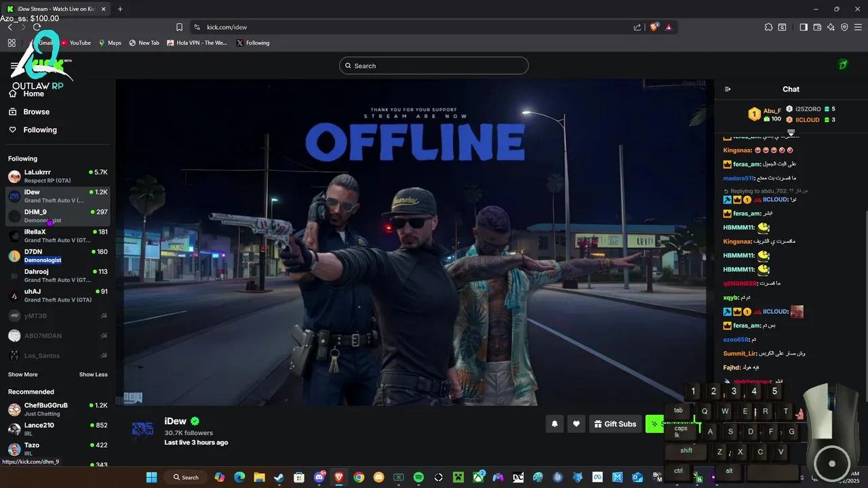Open Hola VPN bookmark
This screenshot has width=868, height=488.
tap(197, 43)
